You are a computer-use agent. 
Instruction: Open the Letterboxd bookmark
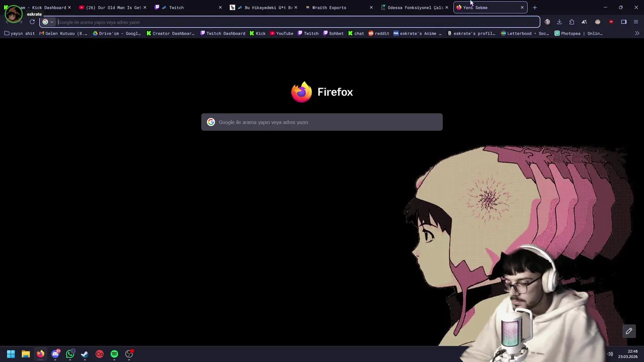pos(525,33)
